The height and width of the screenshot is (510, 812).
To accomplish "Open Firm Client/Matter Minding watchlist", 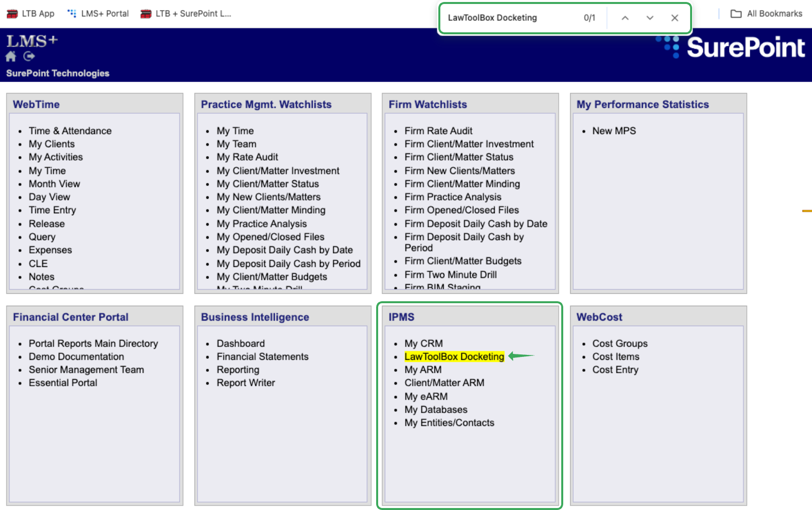I will click(462, 184).
